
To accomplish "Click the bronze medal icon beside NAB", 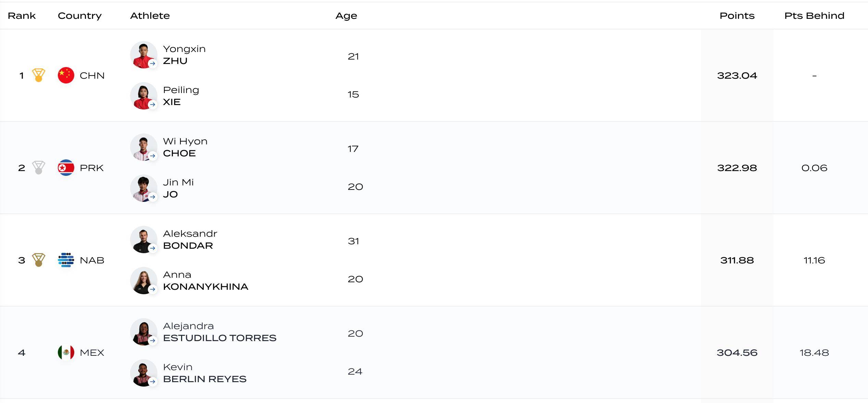I will pos(39,260).
